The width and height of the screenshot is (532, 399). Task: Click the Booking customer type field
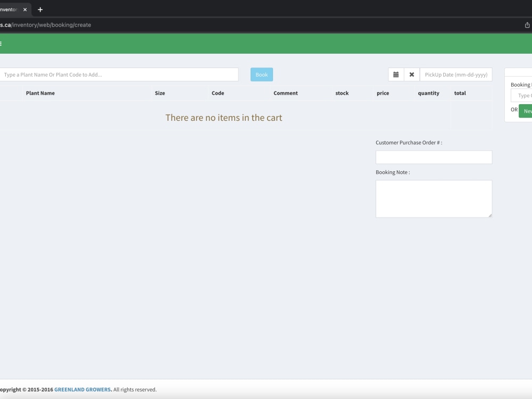[521, 96]
